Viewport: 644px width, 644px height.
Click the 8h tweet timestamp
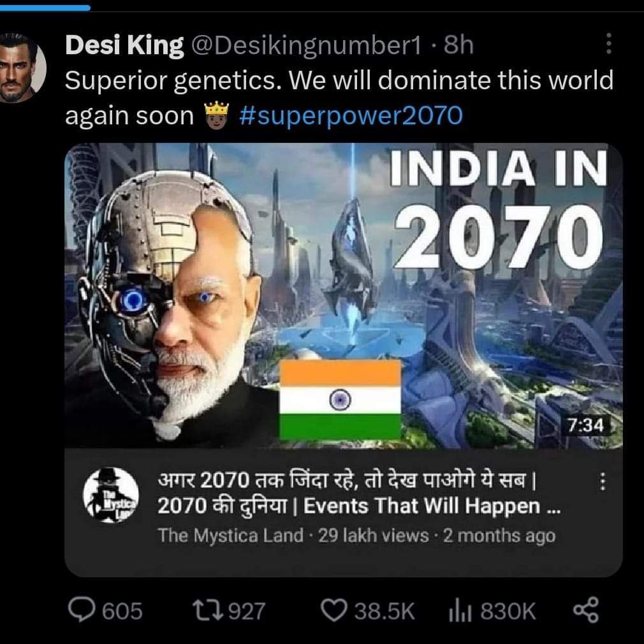(x=458, y=46)
